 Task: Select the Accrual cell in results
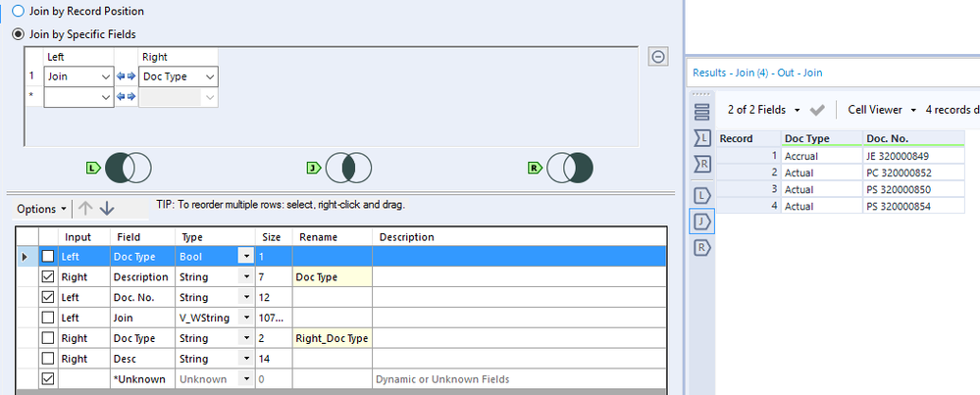(822, 156)
